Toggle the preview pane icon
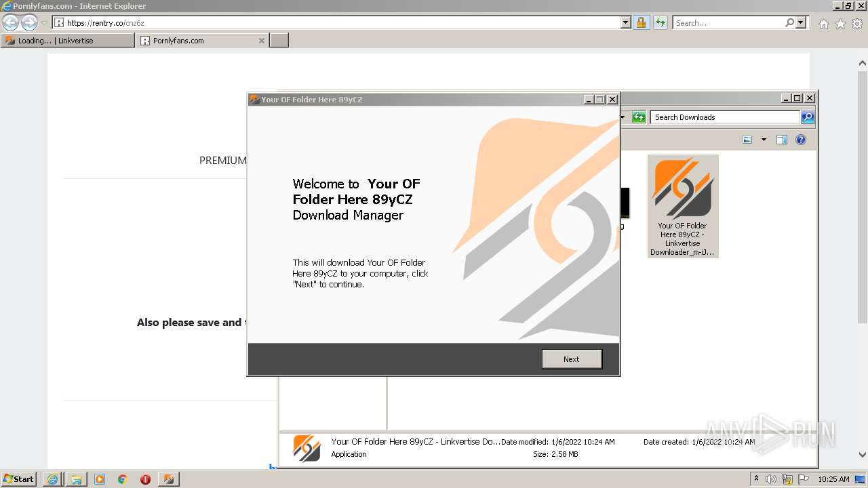This screenshot has height=488, width=868. pos(782,140)
